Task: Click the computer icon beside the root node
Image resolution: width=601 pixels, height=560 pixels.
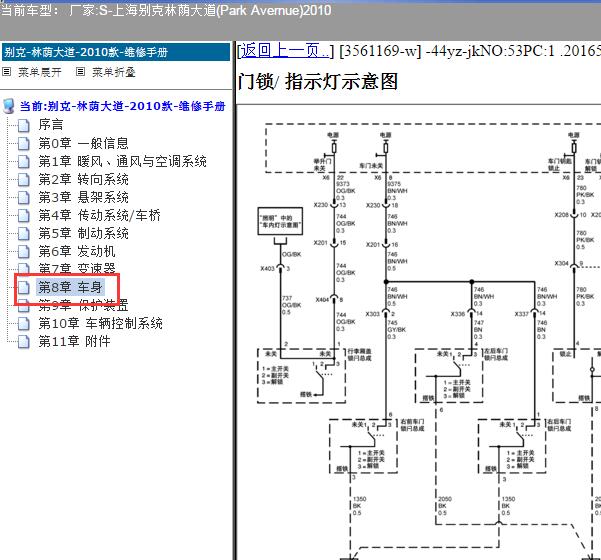Action: coord(8,106)
